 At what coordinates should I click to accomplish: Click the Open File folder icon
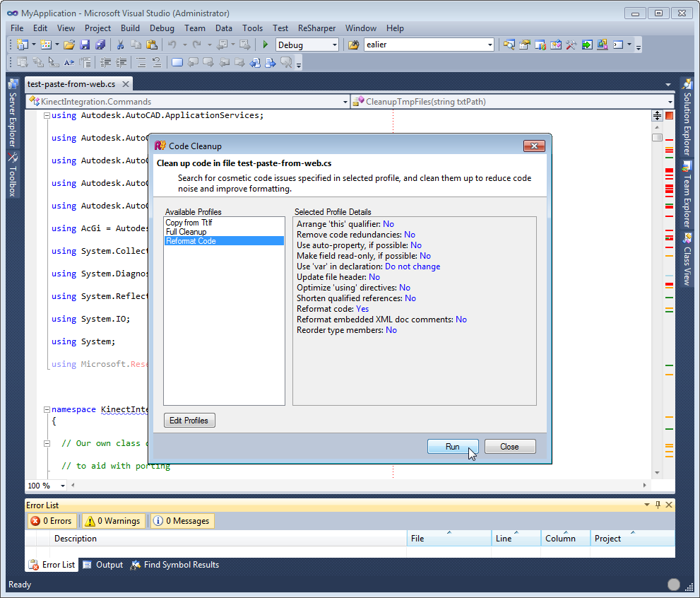click(69, 45)
